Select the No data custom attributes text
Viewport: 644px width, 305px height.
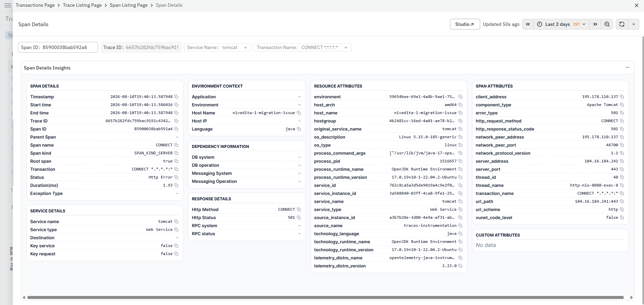(486, 245)
